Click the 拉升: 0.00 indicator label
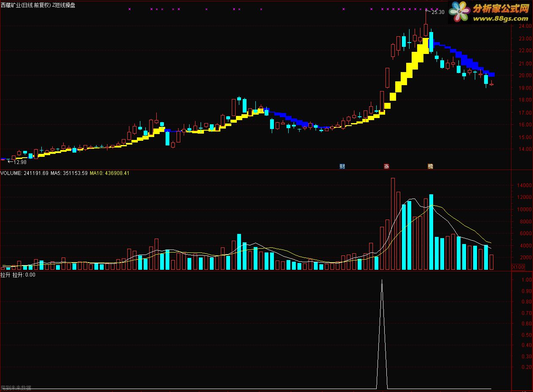This screenshot has height=392, width=533. coord(24,275)
